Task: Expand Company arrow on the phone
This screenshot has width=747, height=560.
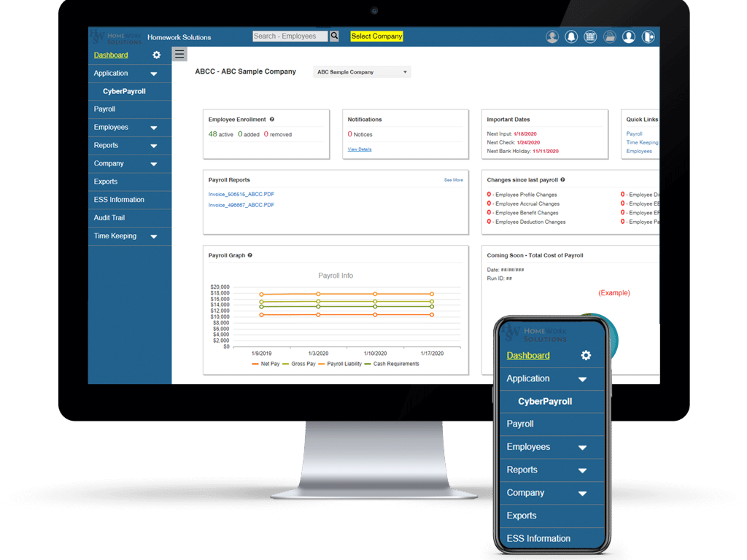Action: click(582, 494)
